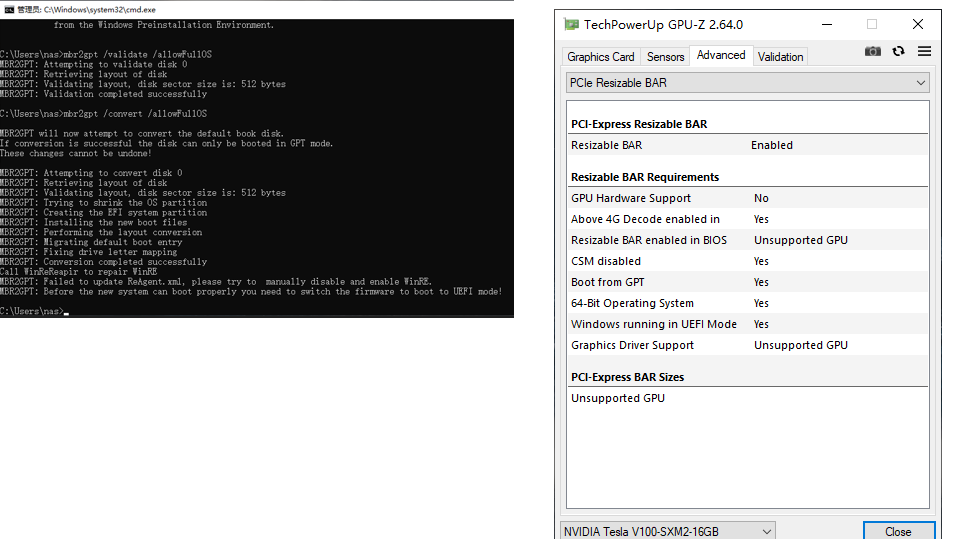Select the Resizable BAR Enabled row
This screenshot has width=979, height=539.
click(x=747, y=145)
